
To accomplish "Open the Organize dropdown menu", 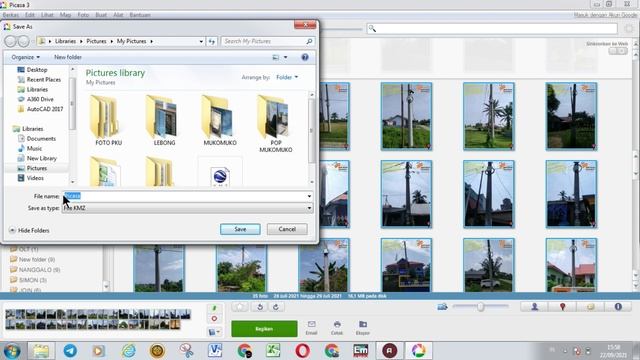I will [25, 58].
